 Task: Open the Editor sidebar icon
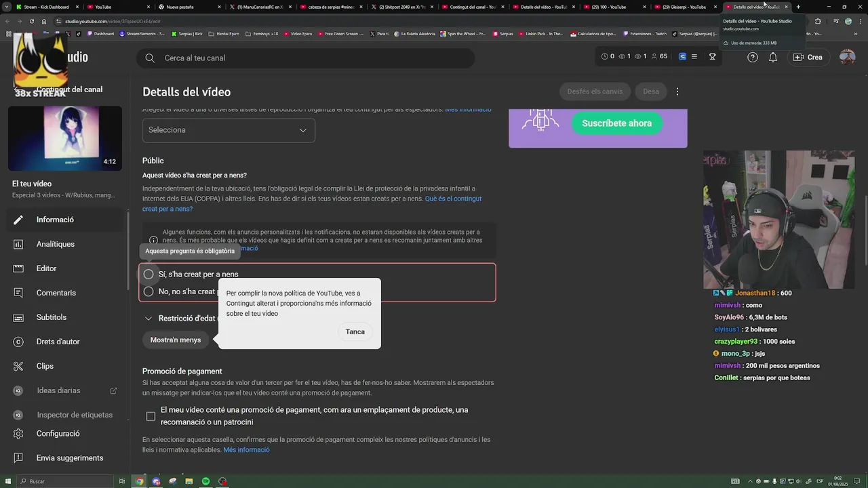[x=18, y=268]
